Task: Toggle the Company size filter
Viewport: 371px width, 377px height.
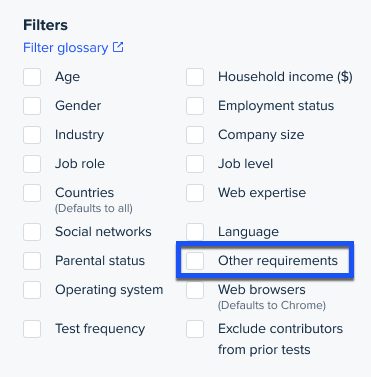Action: point(195,135)
